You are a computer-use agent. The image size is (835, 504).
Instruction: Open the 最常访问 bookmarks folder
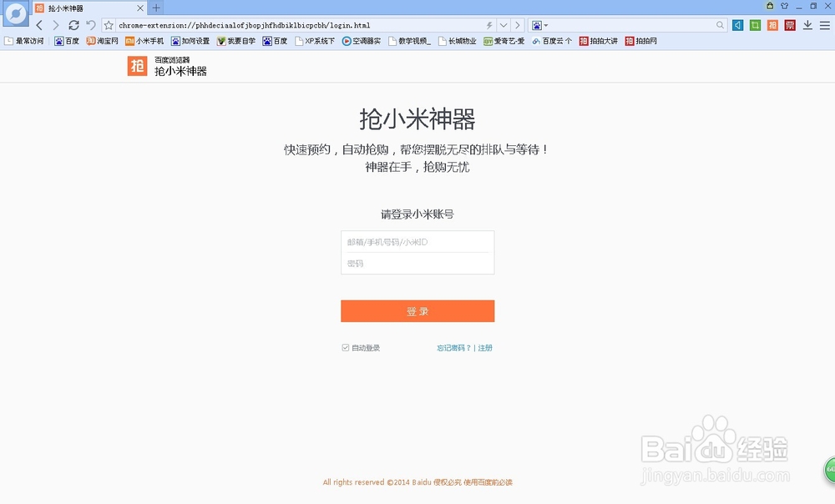(24, 41)
